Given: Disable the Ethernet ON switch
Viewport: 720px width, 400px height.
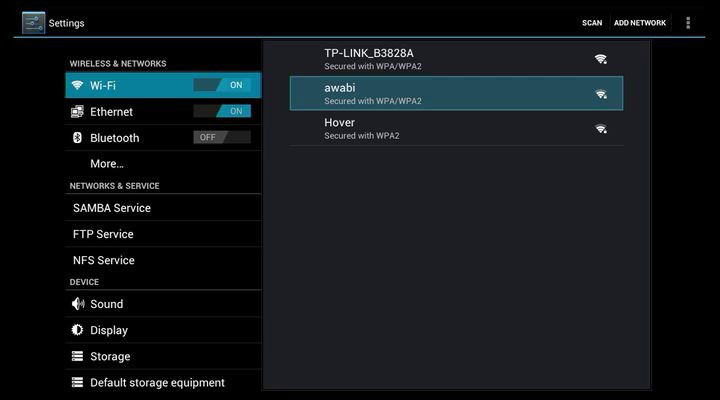Looking at the screenshot, I should point(222,112).
